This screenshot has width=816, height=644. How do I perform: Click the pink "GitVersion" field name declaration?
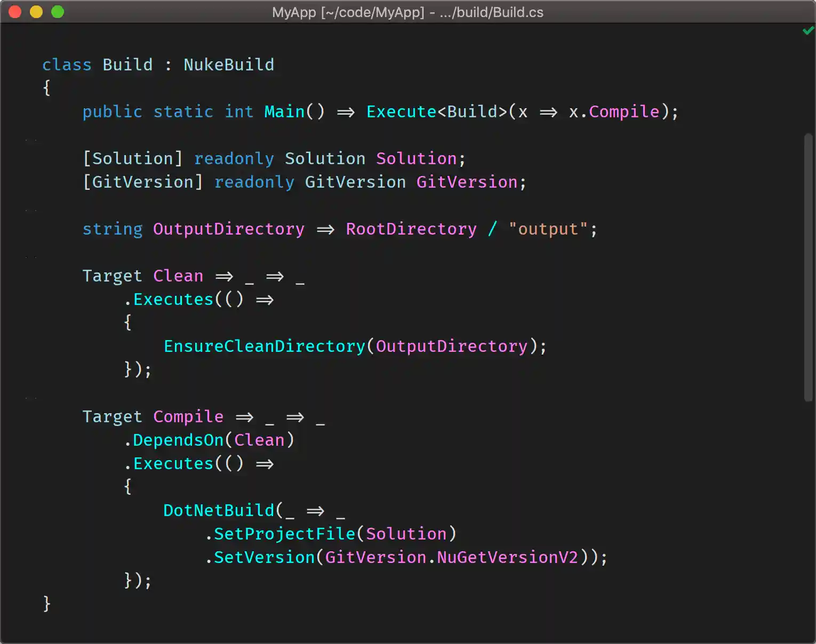(467, 182)
